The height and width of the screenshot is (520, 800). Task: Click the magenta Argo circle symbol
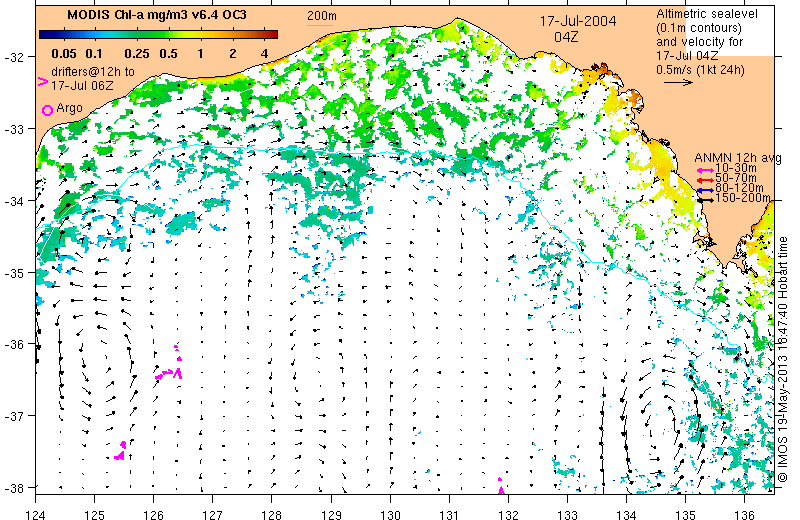[47, 110]
